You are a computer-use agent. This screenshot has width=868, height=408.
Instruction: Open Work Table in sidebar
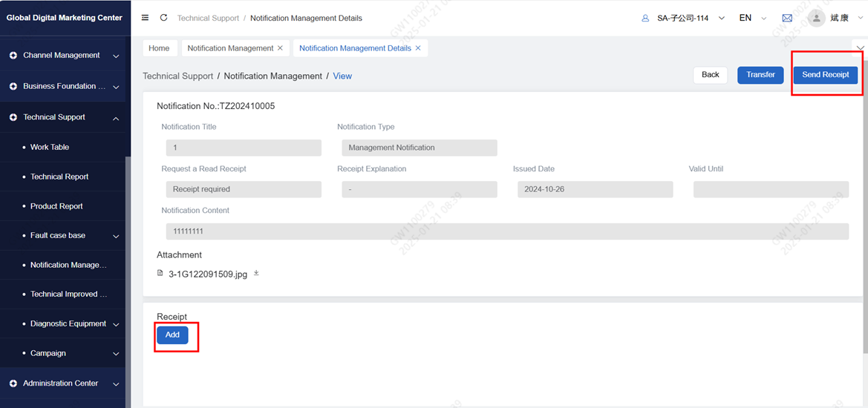[50, 147]
